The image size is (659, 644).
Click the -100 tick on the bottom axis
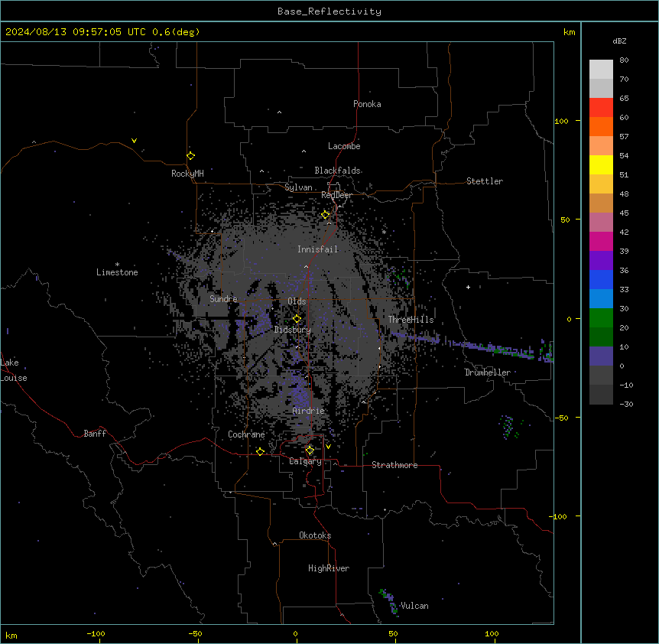[x=96, y=633]
